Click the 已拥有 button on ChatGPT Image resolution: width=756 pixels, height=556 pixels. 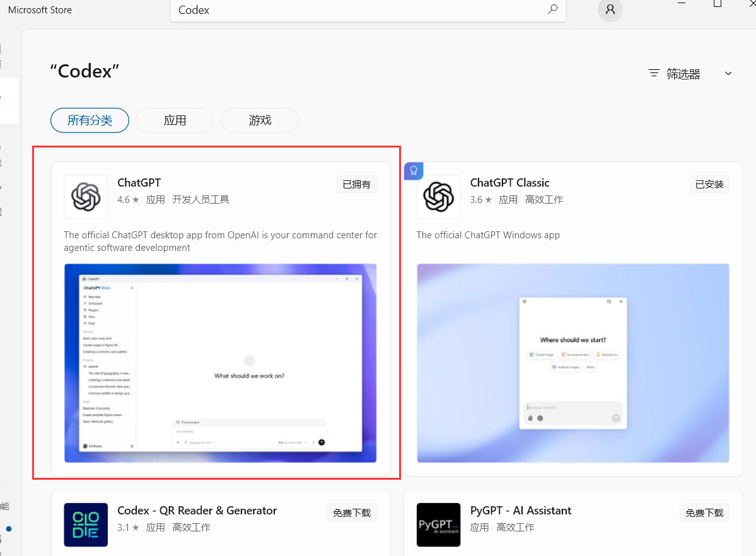tap(356, 184)
